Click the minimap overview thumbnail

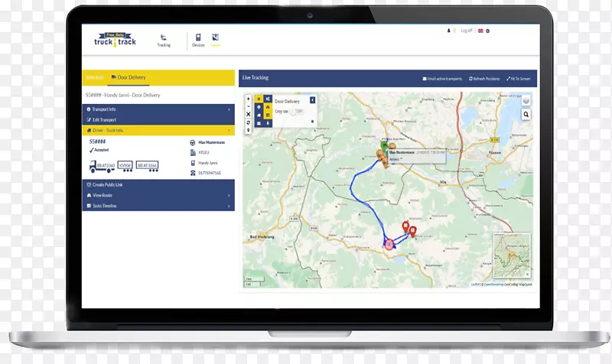tap(511, 256)
